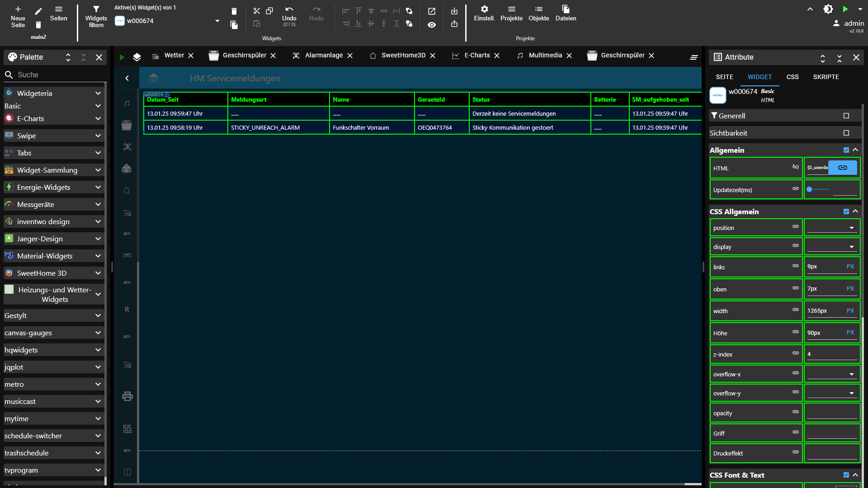The height and width of the screenshot is (488, 868).
Task: Switch to the Multimedia view tab
Action: pyautogui.click(x=545, y=55)
